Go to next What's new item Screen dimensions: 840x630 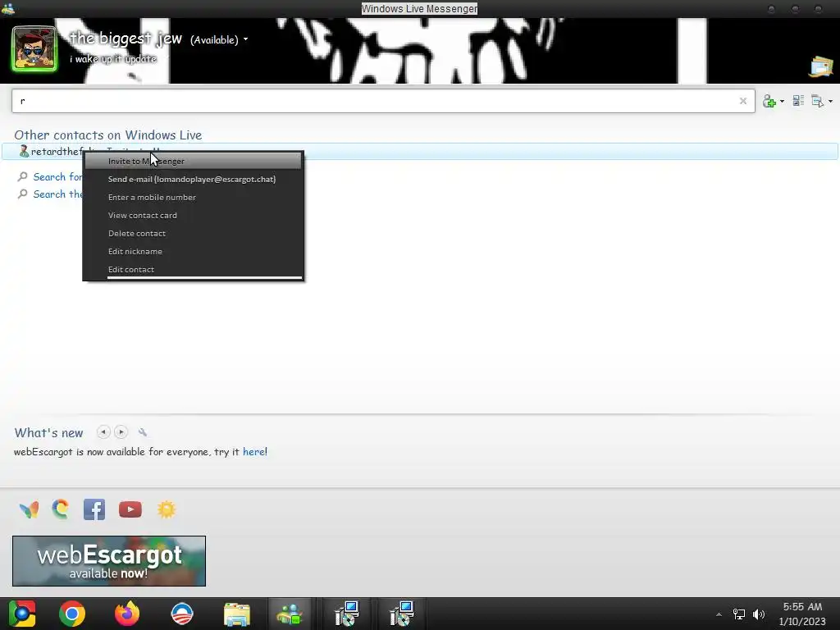[121, 431]
